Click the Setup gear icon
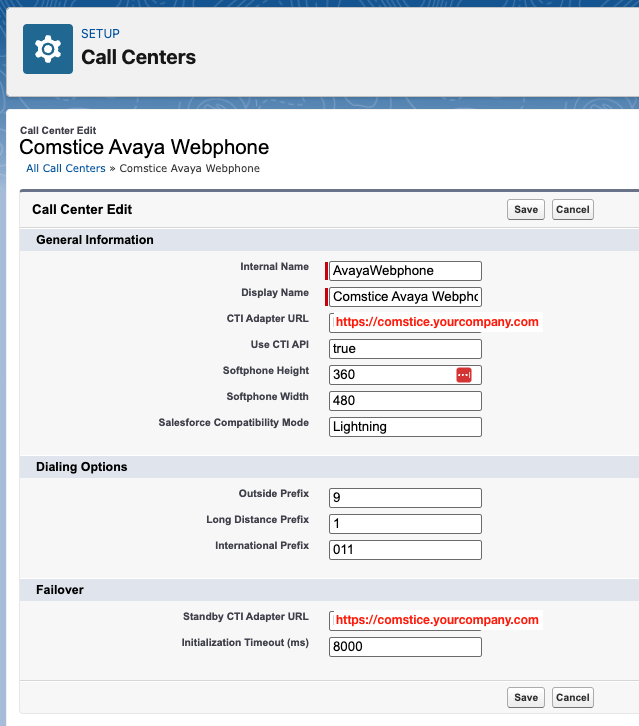 [x=48, y=49]
